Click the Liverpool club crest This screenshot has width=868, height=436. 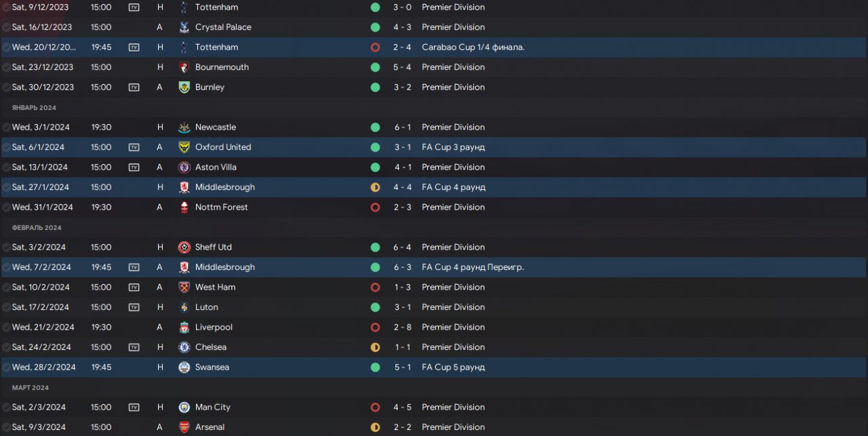tap(184, 327)
